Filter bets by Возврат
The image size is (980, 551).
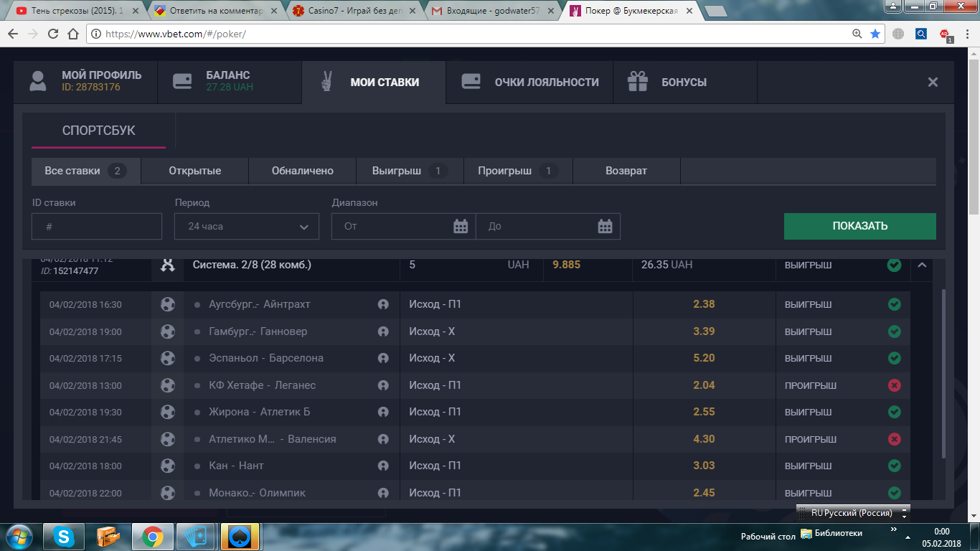[x=626, y=171]
